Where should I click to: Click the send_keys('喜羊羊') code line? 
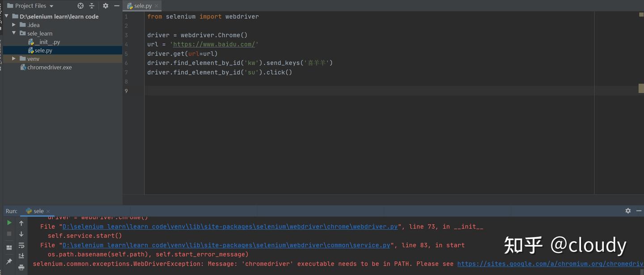[x=240, y=63]
